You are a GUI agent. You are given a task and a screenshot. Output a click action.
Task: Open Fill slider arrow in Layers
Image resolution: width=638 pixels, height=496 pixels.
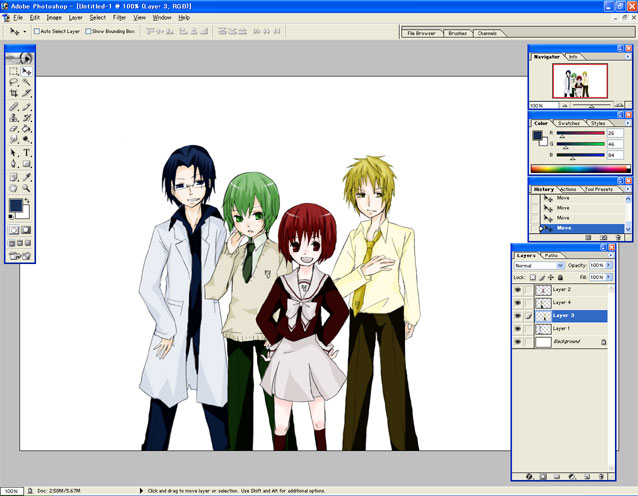click(x=609, y=277)
